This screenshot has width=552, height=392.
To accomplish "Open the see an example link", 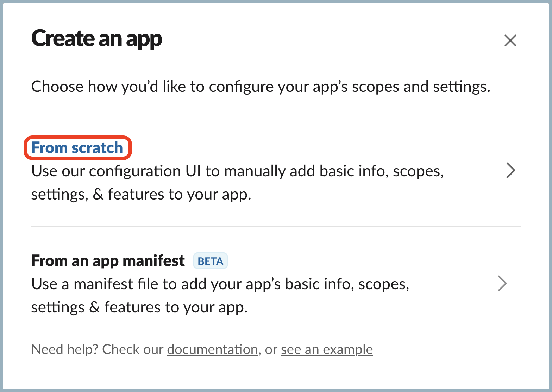I will point(327,349).
